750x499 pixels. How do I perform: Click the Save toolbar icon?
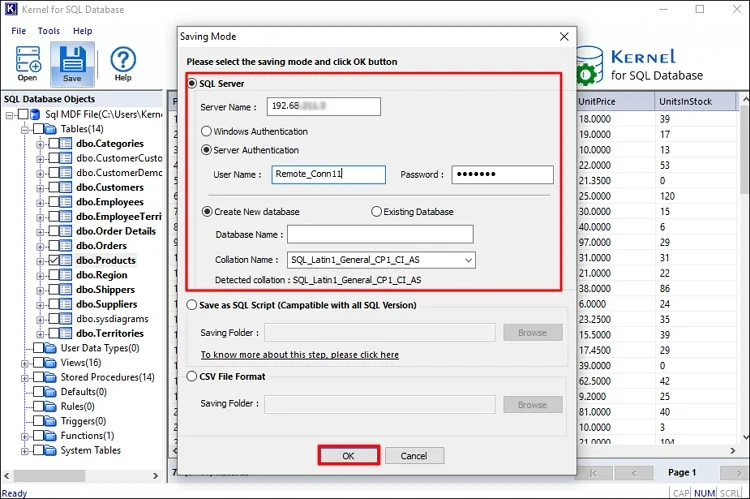72,64
